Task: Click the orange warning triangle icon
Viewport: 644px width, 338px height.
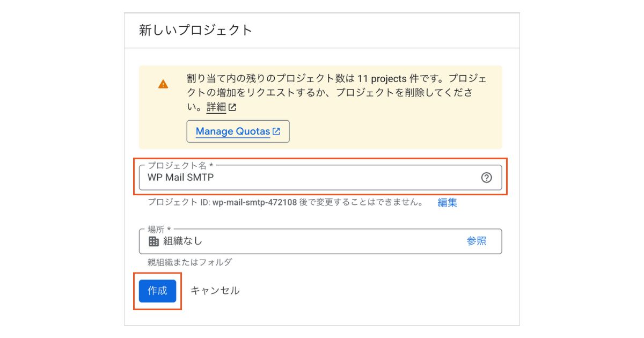Action: click(x=163, y=84)
